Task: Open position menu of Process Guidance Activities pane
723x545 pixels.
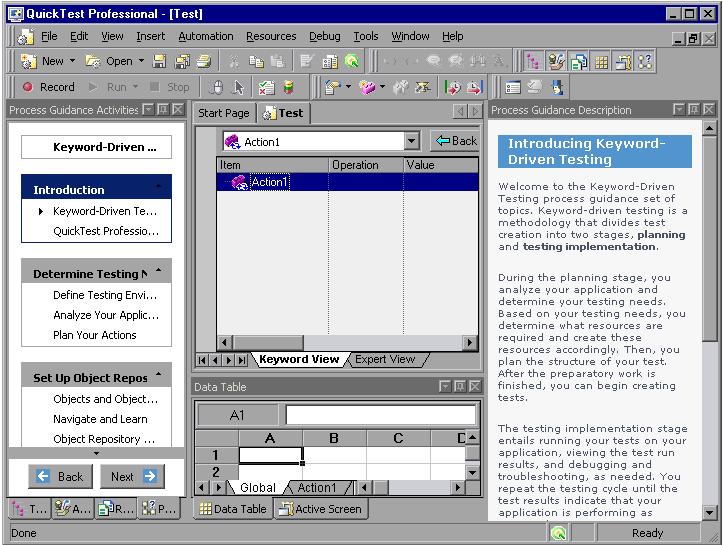Action: pyautogui.click(x=148, y=110)
